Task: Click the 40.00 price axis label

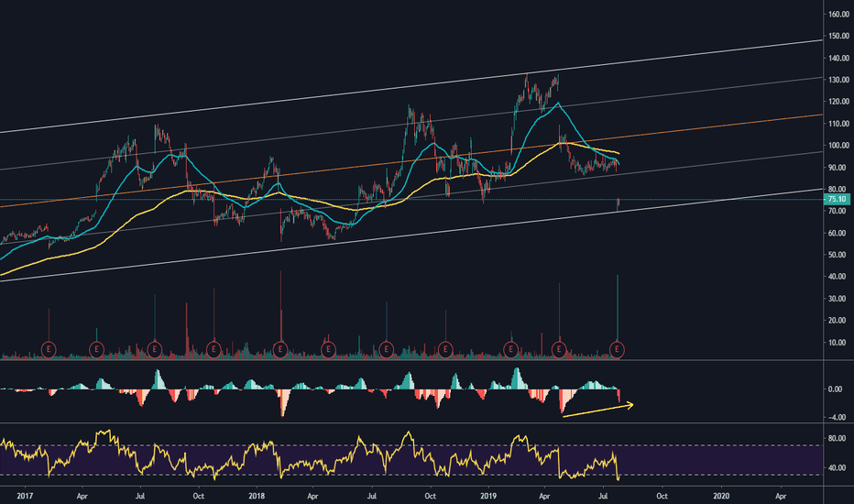Action: [838, 277]
